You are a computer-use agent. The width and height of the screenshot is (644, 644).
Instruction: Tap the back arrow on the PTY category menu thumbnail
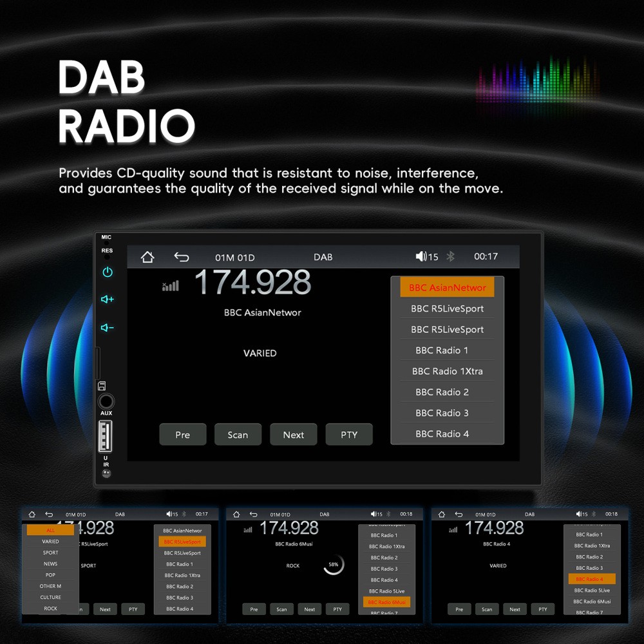tap(49, 514)
